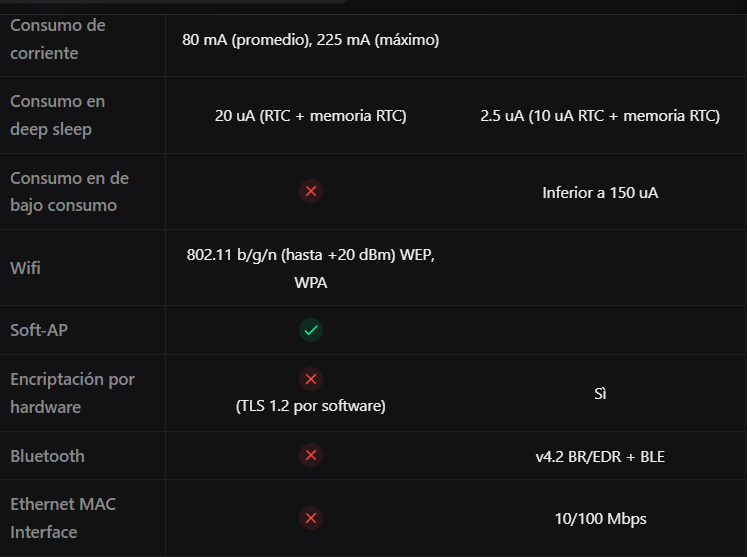Click '(TLS 1.2 por software)' text
The image size is (747, 557).
(x=311, y=406)
